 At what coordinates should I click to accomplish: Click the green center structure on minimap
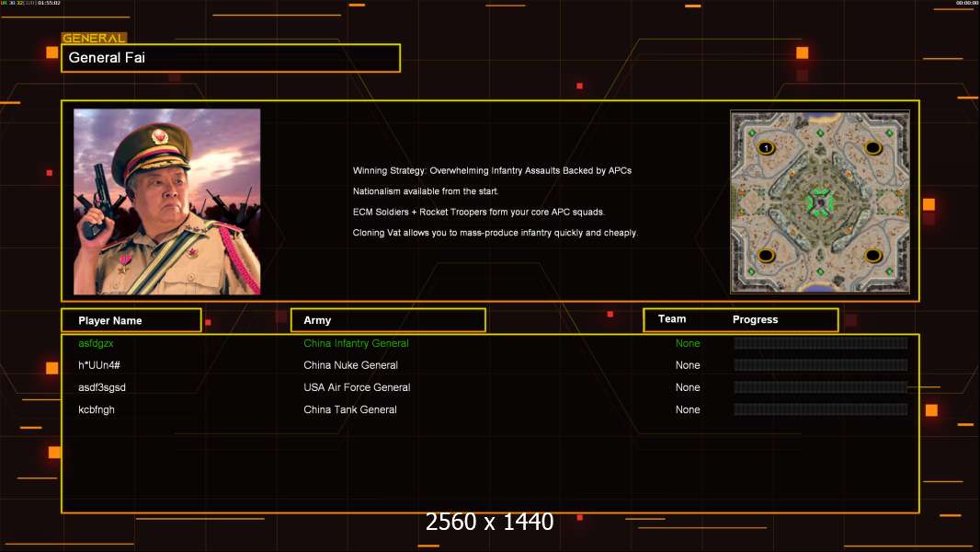[x=818, y=201]
